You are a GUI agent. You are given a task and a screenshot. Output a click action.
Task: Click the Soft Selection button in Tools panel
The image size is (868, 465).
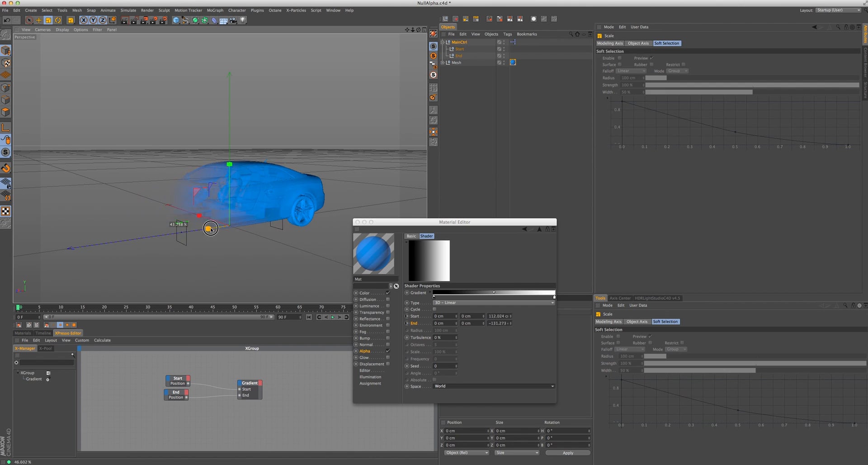click(x=665, y=322)
